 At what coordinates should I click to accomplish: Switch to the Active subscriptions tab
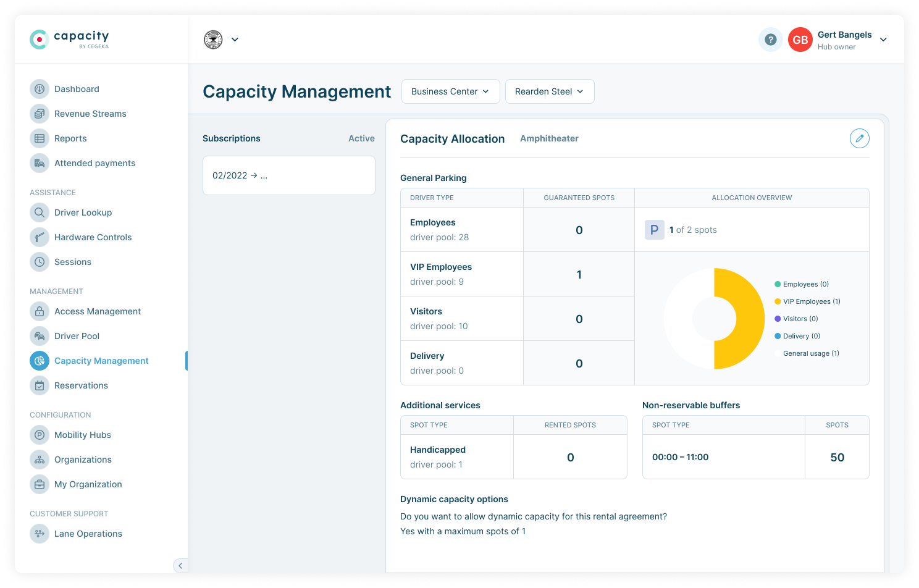361,138
